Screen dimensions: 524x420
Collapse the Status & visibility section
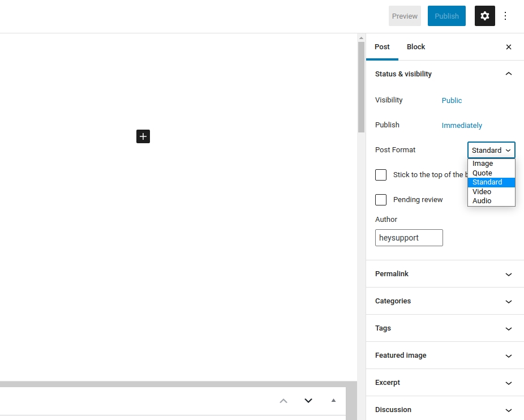(x=508, y=74)
